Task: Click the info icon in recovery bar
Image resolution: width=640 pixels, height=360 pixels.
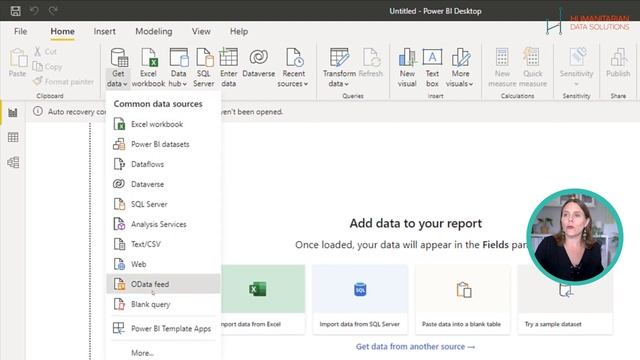Action: (38, 111)
